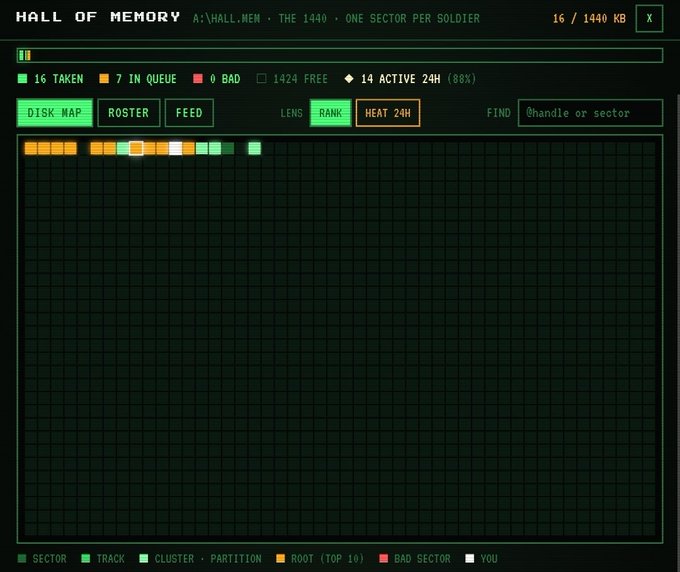Click the "7 IN QUEUE" stat text

point(146,79)
